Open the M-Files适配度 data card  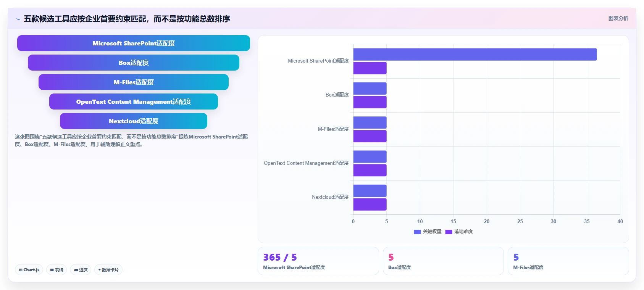(568, 261)
